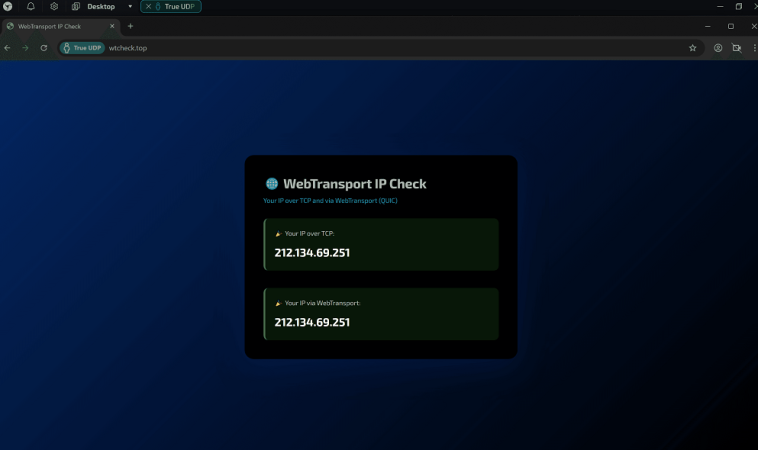
Task: Select the True UDP top bar tab
Action: pos(174,6)
